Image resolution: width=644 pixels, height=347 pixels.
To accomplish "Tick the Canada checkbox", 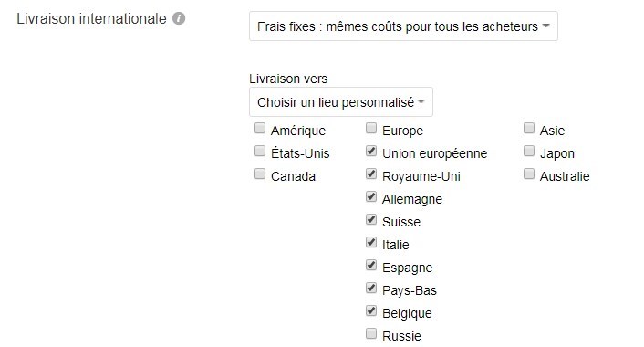I will click(260, 173).
